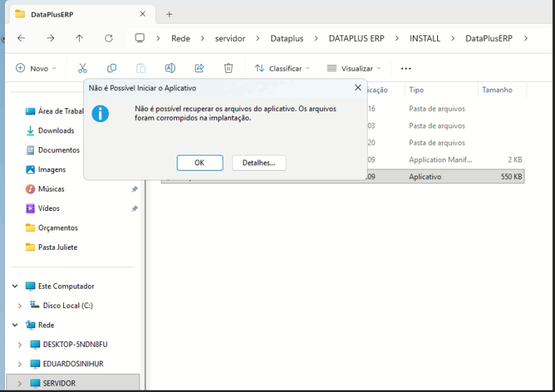Open error details with Detalhes button
Screen dimensions: 555x392
(x=259, y=162)
